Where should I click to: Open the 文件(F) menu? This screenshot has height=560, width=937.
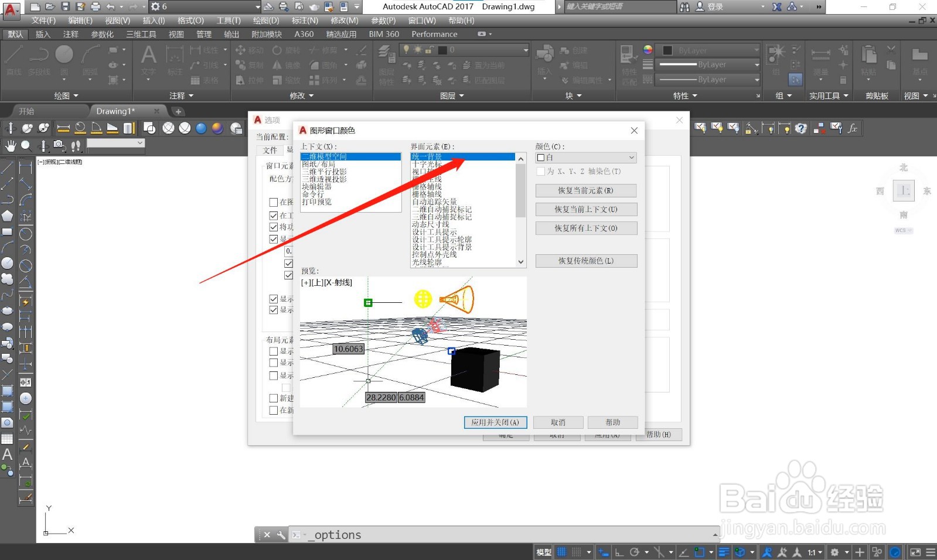(x=43, y=21)
